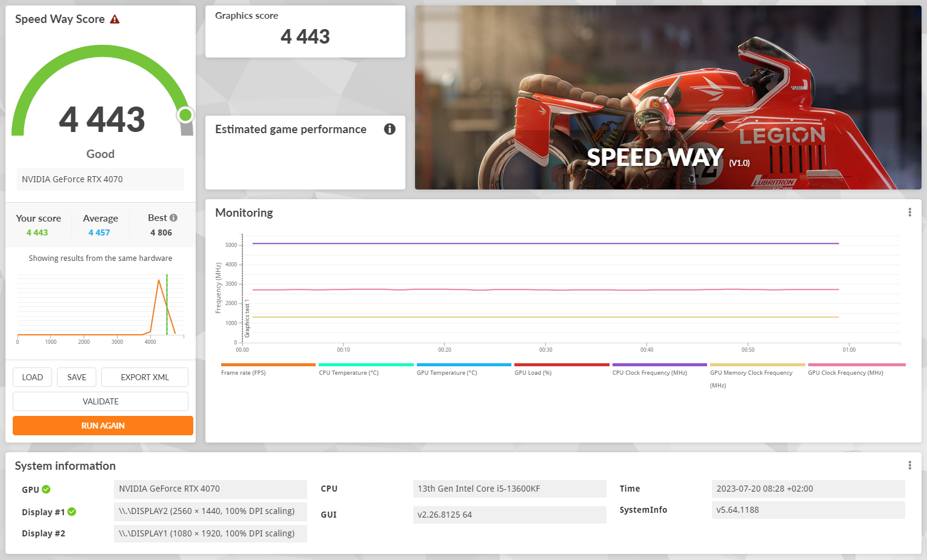Click the Good rating label under score
927x560 pixels.
(x=101, y=154)
